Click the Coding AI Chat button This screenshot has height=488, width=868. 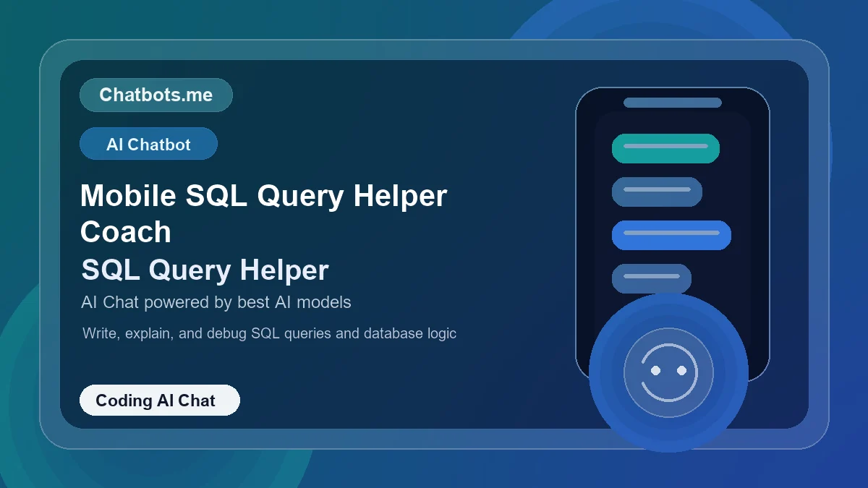pyautogui.click(x=159, y=400)
